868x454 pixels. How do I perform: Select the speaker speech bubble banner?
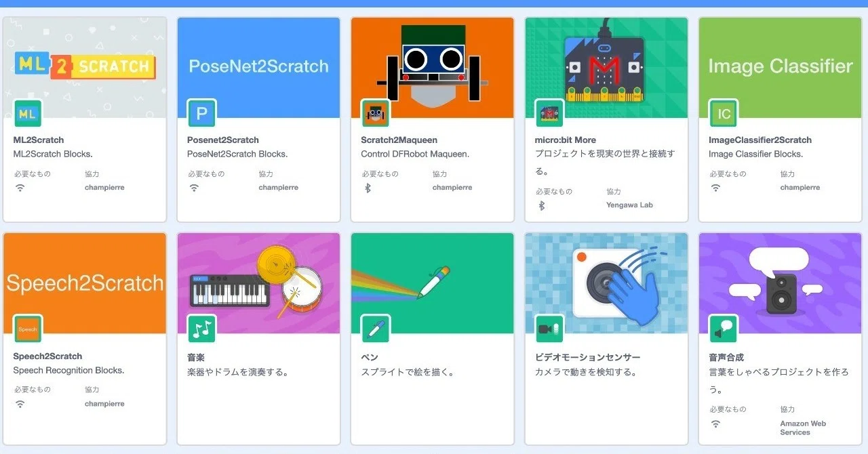(x=780, y=283)
